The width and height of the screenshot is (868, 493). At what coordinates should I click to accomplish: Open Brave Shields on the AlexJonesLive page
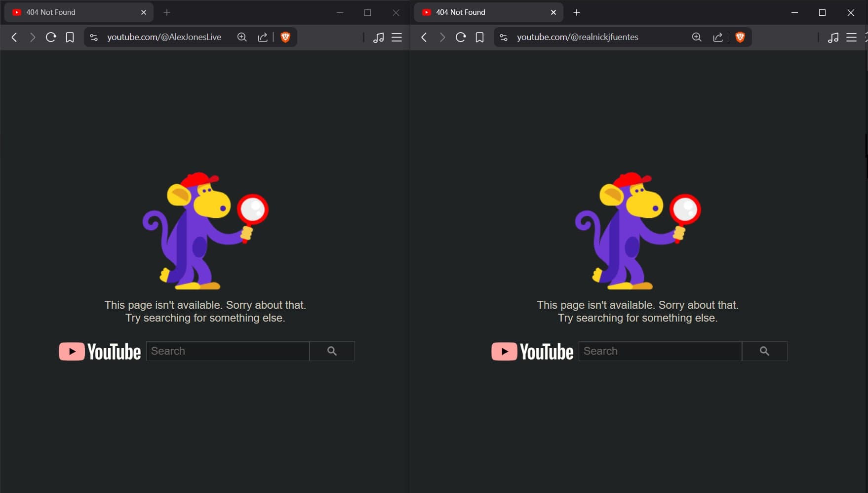(x=285, y=37)
